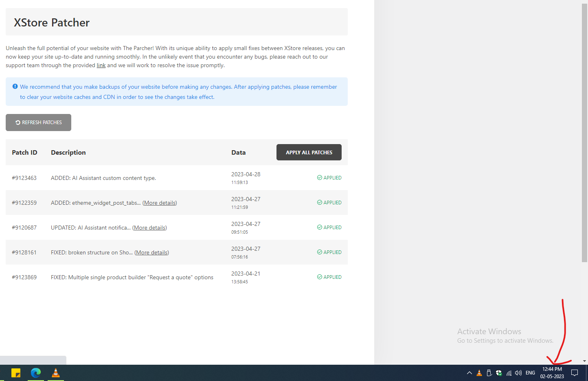588x381 pixels.
Task: Click the APPLIED check icon for patch #9123463
Action: coord(320,177)
